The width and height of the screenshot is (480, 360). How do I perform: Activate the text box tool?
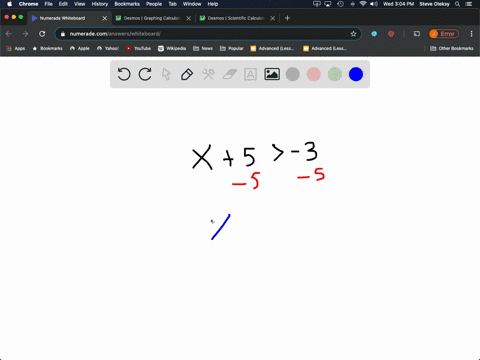tap(250, 74)
